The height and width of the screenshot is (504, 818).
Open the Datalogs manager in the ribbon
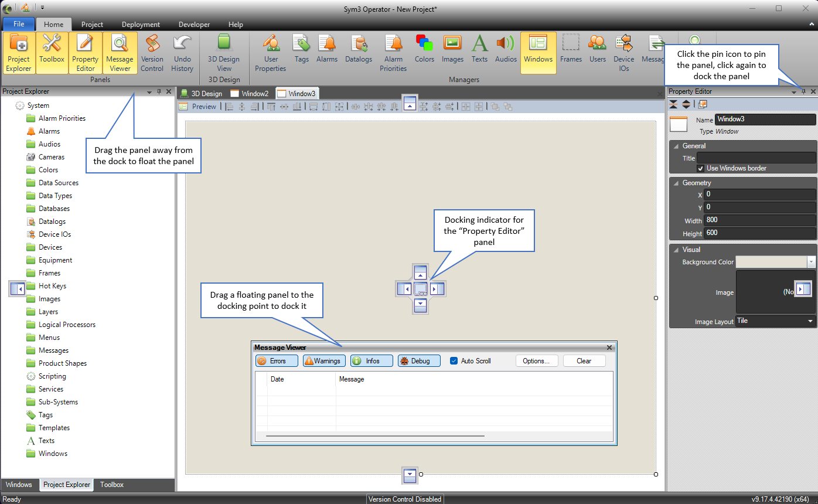359,48
